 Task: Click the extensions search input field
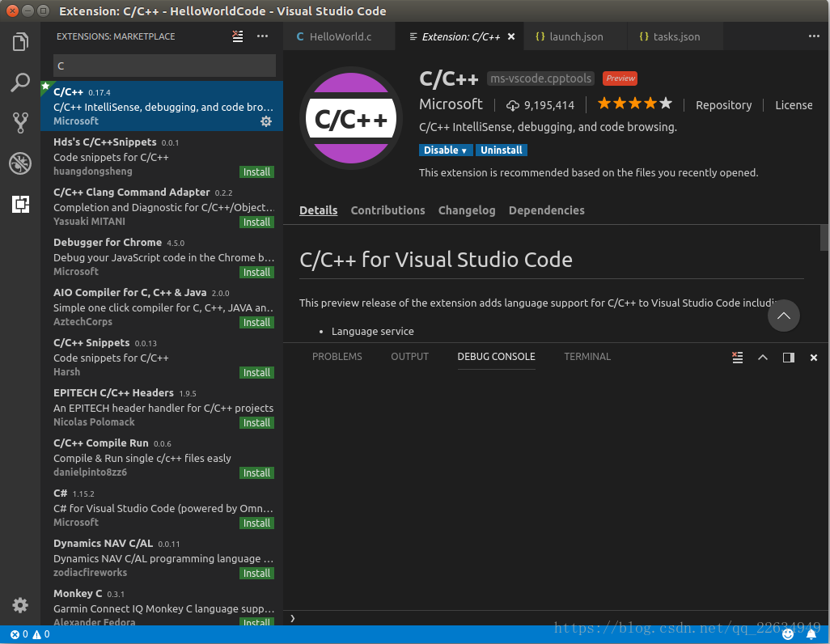tap(164, 66)
